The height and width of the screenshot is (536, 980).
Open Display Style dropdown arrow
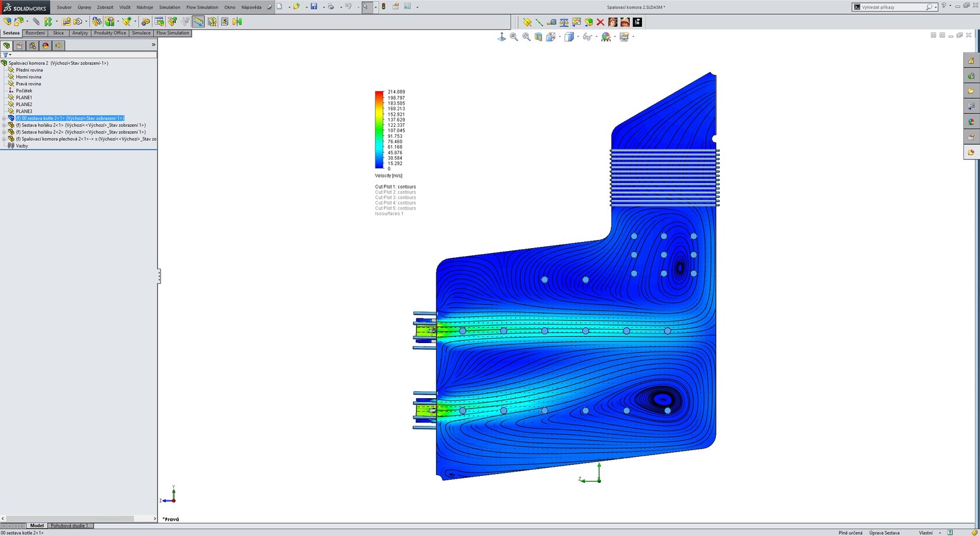tap(578, 37)
